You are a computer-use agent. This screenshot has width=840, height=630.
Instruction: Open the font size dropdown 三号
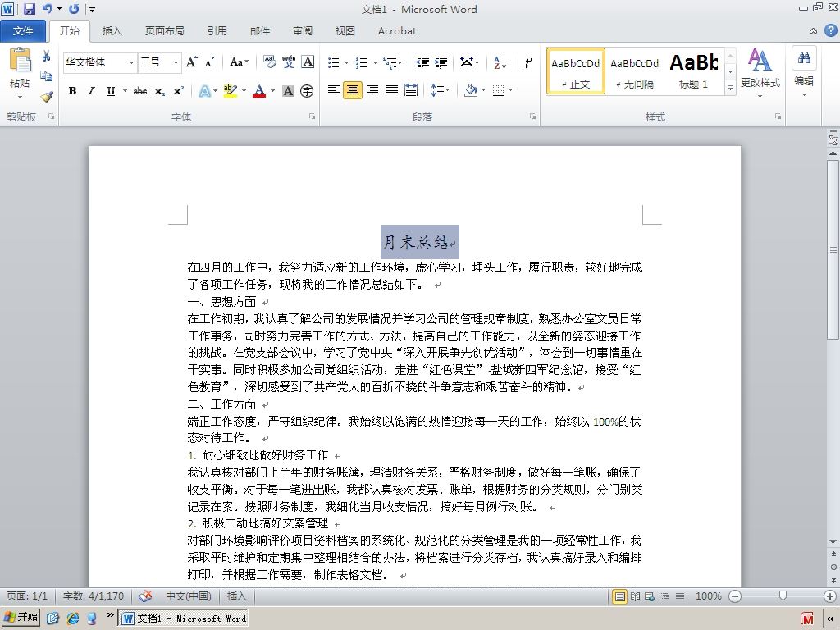click(159, 62)
